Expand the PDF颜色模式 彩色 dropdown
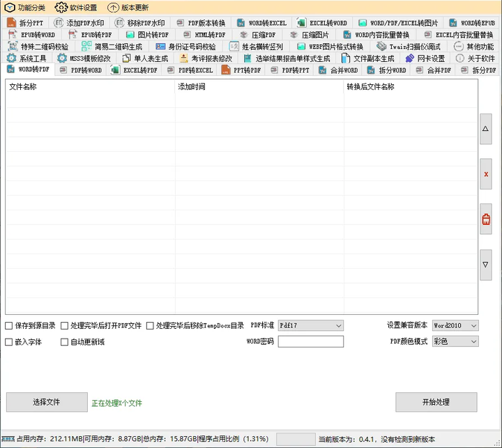This screenshot has height=448, width=502. tap(455, 341)
